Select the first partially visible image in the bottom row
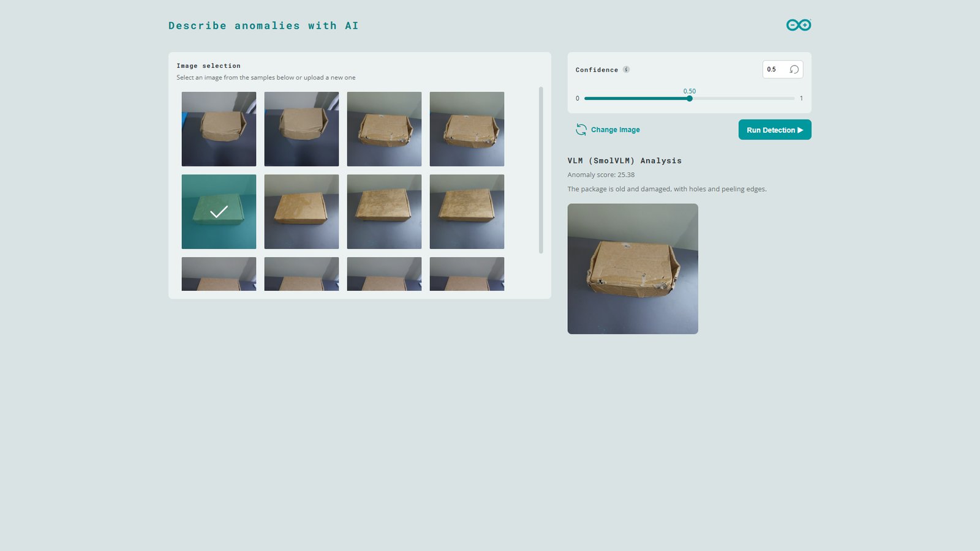Image resolution: width=980 pixels, height=551 pixels. (x=219, y=274)
